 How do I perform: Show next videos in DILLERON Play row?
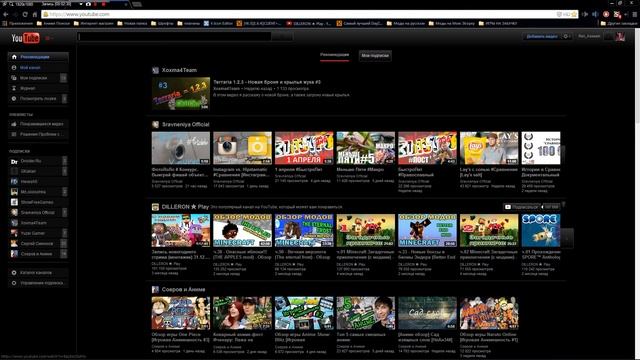point(567,238)
